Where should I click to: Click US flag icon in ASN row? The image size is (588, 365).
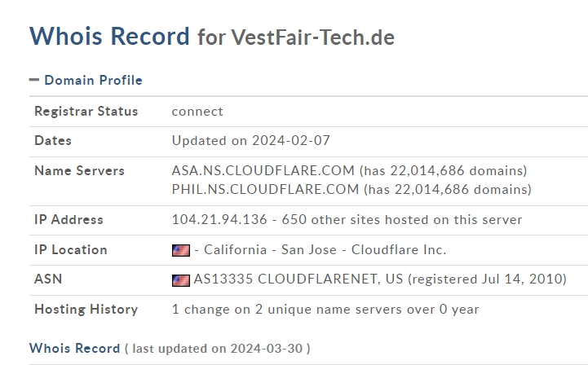pyautogui.click(x=181, y=280)
